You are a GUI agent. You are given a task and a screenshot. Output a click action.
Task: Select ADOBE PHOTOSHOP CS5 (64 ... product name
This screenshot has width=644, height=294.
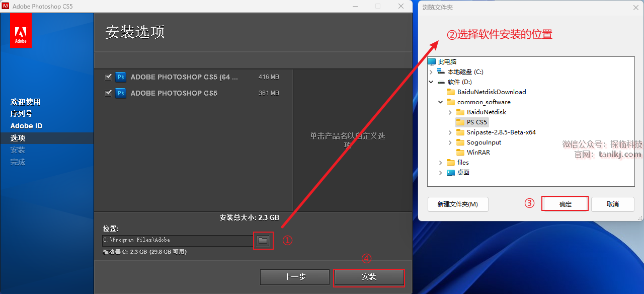[x=184, y=77]
